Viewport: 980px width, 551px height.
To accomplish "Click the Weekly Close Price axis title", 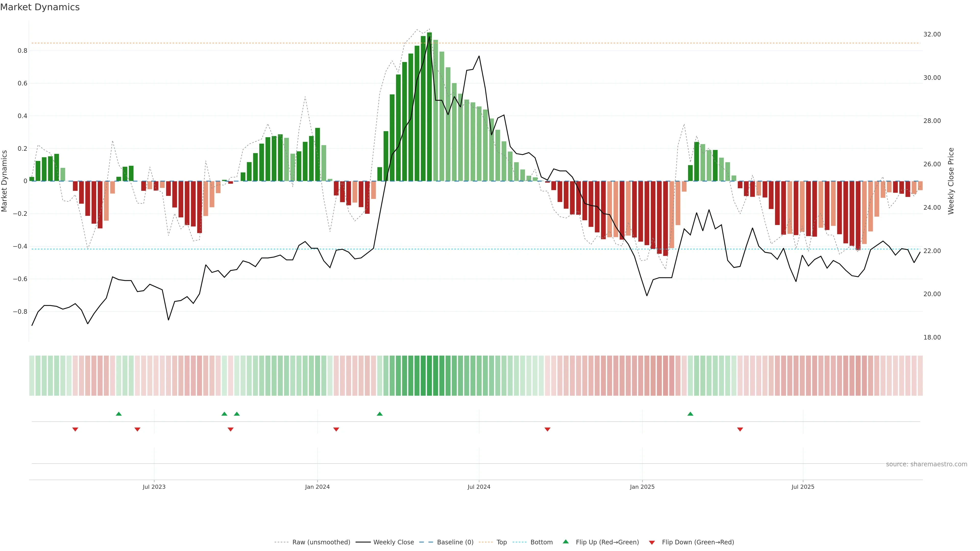I will click(x=951, y=181).
